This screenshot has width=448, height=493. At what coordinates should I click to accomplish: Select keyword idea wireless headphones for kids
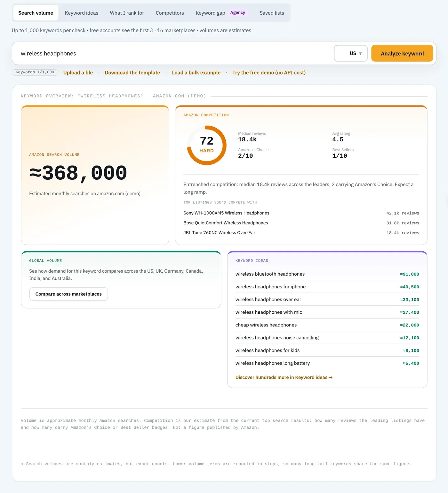(x=327, y=351)
